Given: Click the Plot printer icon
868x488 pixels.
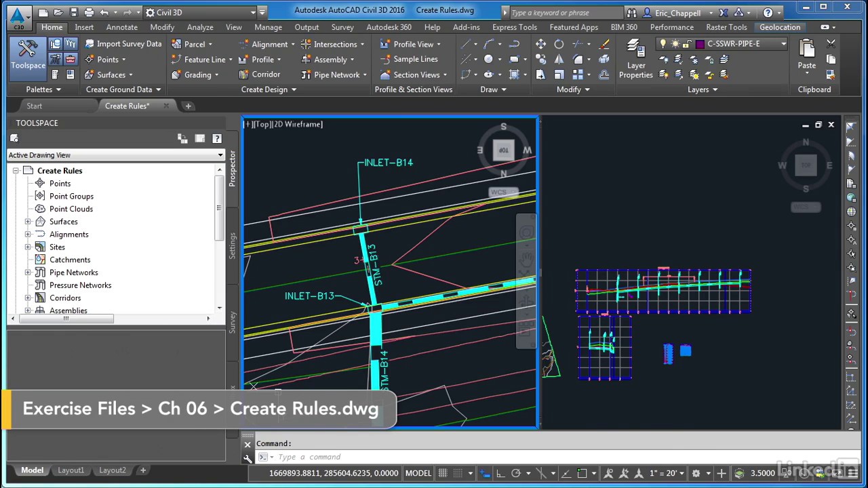Looking at the screenshot, I should tap(90, 12).
